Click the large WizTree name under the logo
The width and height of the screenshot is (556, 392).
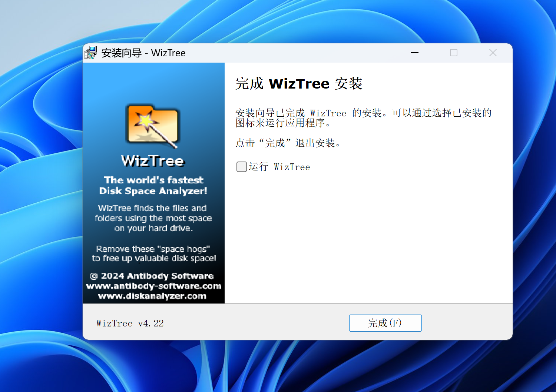[x=153, y=161]
